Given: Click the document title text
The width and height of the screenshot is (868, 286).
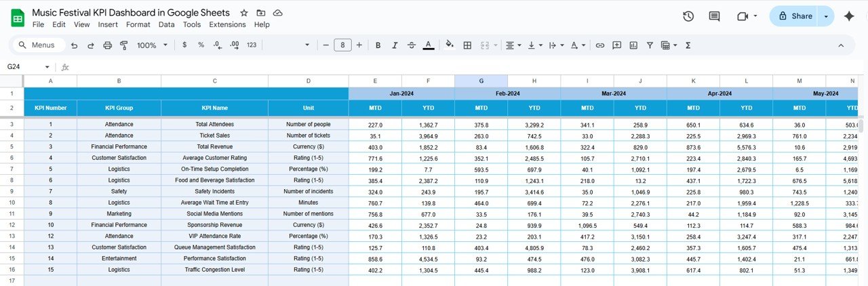Looking at the screenshot, I should tap(131, 13).
